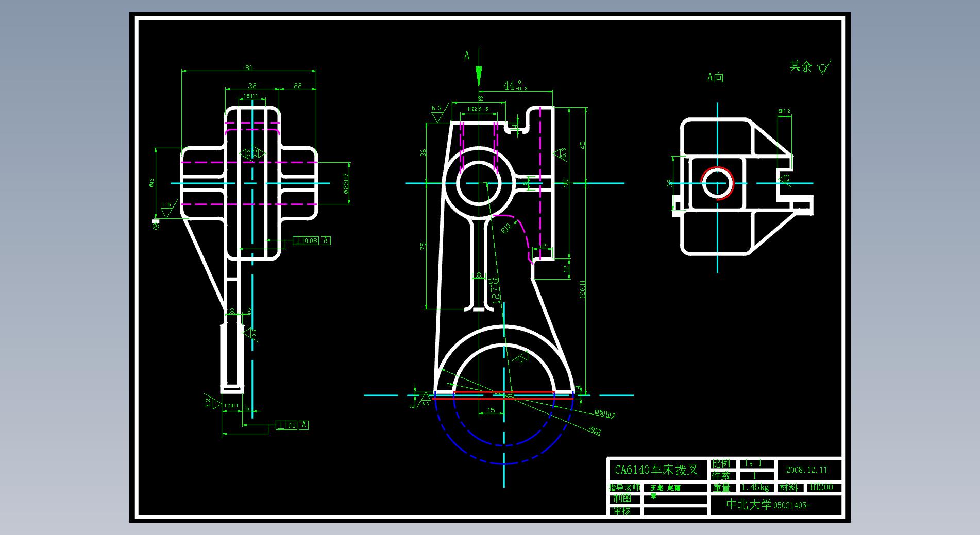Select the 'A向' view label
This screenshot has width=980, height=535.
[x=715, y=78]
